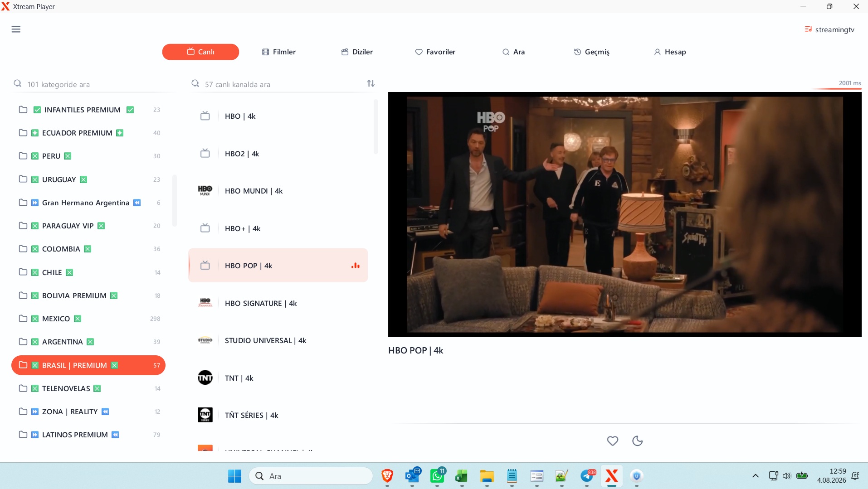The image size is (868, 489).
Task: Play the TNT | 4k channel
Action: pyautogui.click(x=278, y=378)
